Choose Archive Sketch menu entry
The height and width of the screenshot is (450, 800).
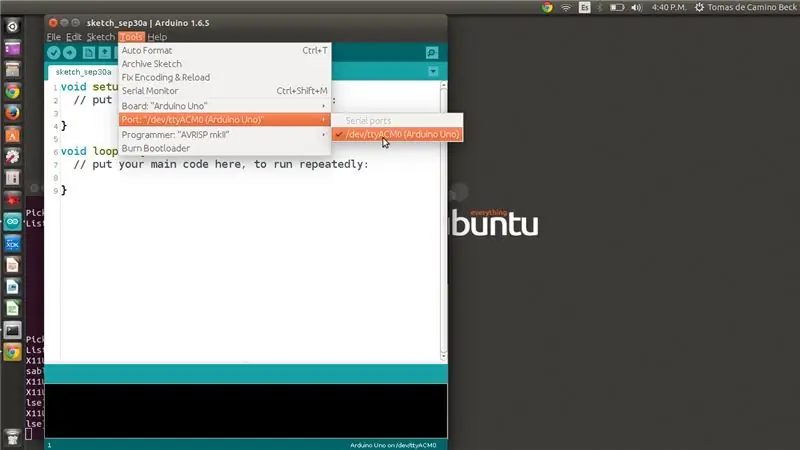pos(224,64)
